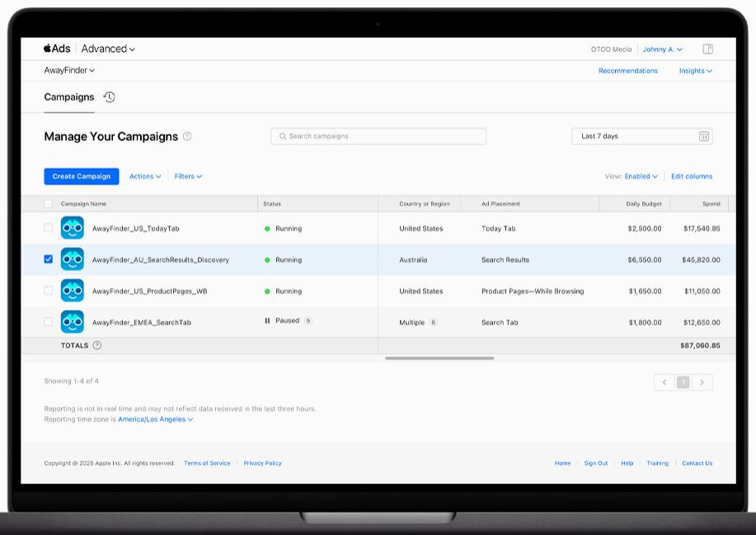Sort by Spend column header

[711, 204]
